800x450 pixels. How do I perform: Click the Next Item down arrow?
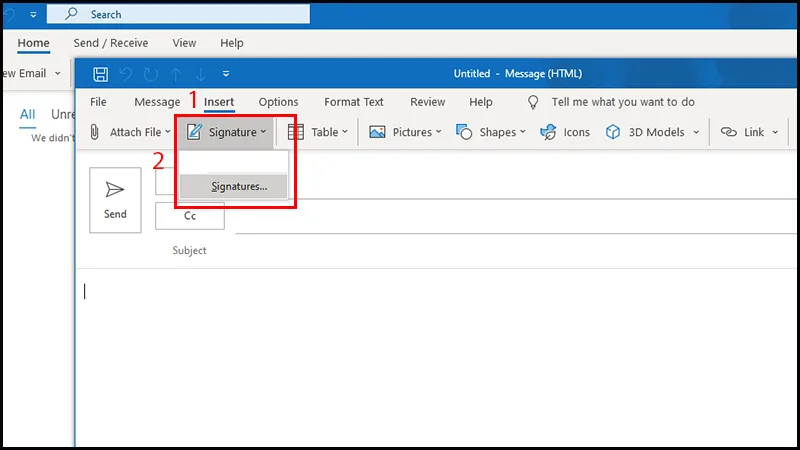coord(201,74)
